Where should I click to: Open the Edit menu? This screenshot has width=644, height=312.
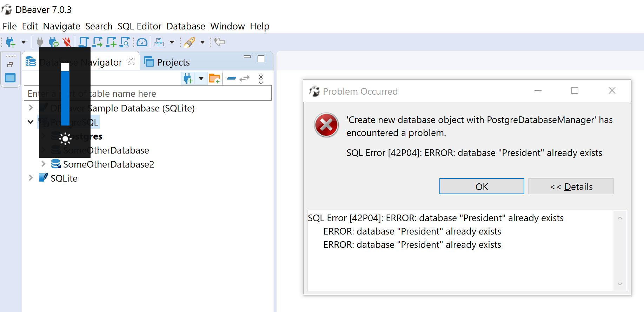30,26
